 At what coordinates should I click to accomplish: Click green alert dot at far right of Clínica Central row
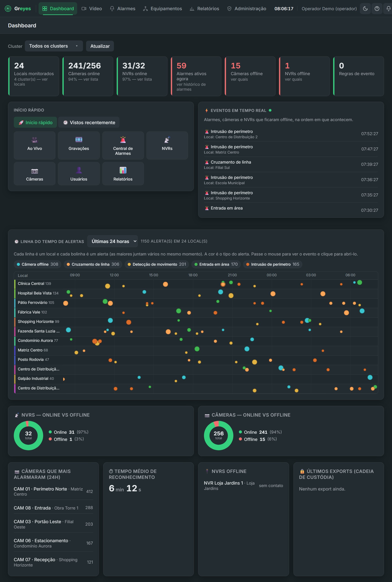360,282
